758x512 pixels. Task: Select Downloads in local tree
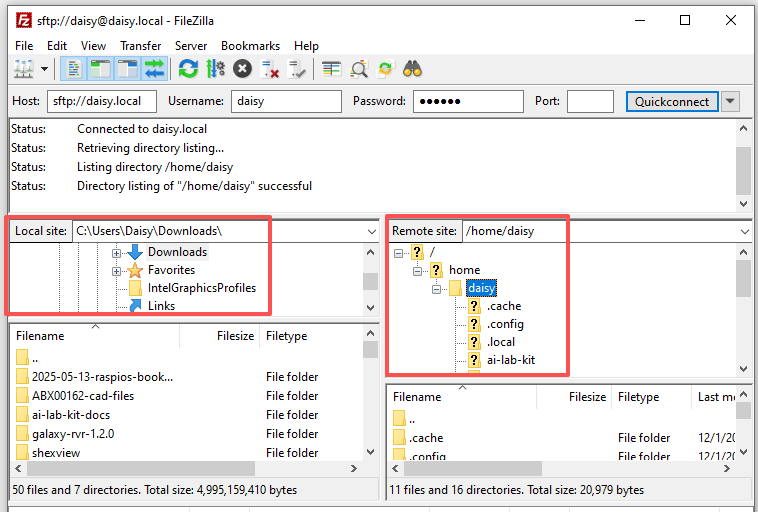coord(177,252)
